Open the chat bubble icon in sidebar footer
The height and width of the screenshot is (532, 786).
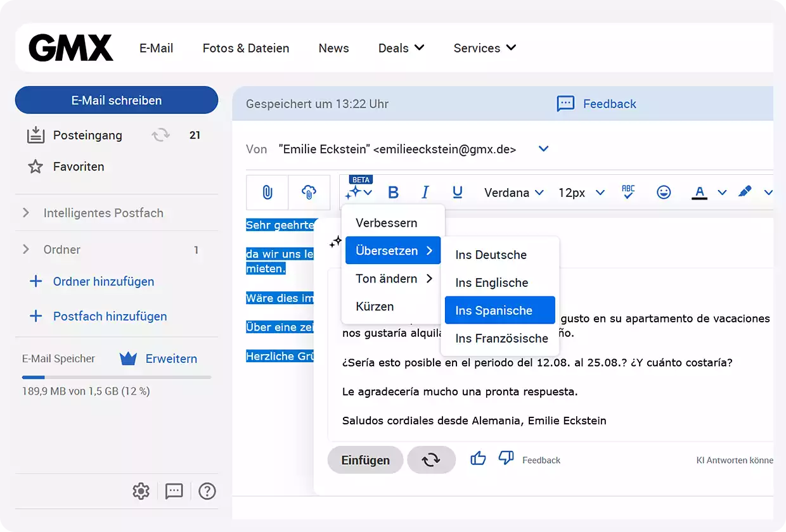174,491
